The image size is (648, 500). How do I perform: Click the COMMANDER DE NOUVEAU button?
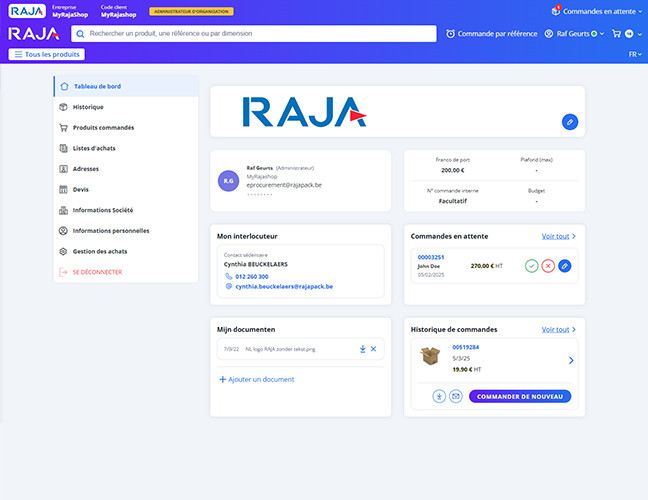point(520,397)
